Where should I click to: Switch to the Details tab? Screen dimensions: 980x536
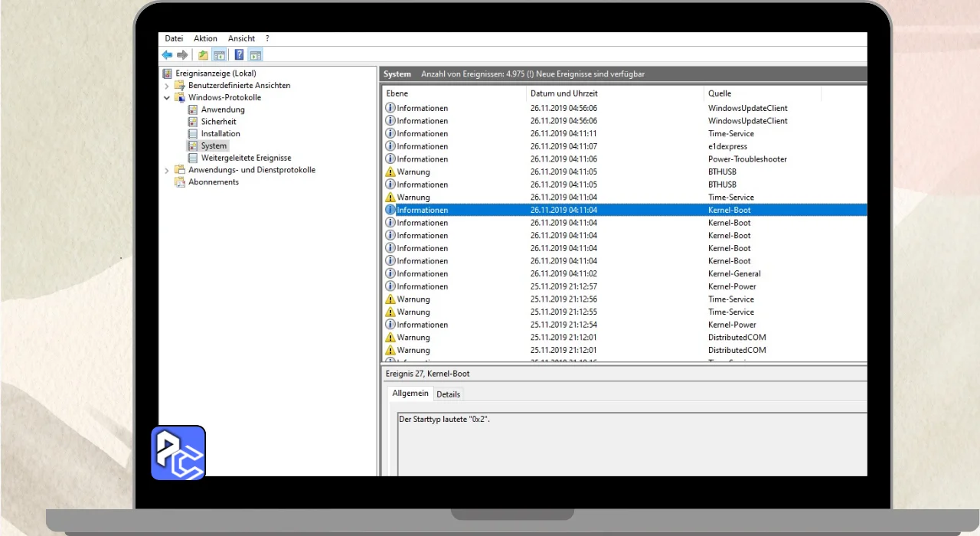pyautogui.click(x=449, y=394)
